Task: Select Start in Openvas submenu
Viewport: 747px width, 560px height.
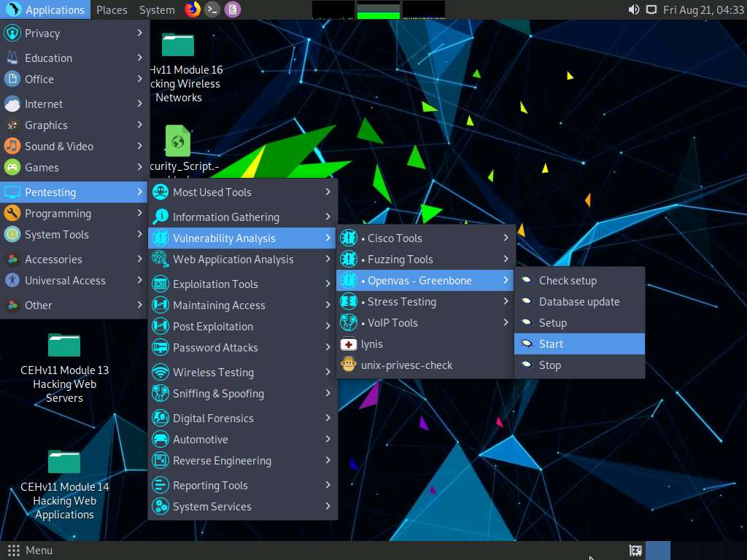Action: [x=579, y=344]
